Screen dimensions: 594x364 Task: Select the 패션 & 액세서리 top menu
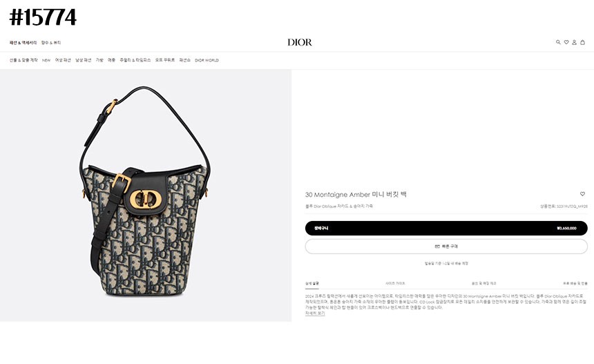pyautogui.click(x=23, y=43)
